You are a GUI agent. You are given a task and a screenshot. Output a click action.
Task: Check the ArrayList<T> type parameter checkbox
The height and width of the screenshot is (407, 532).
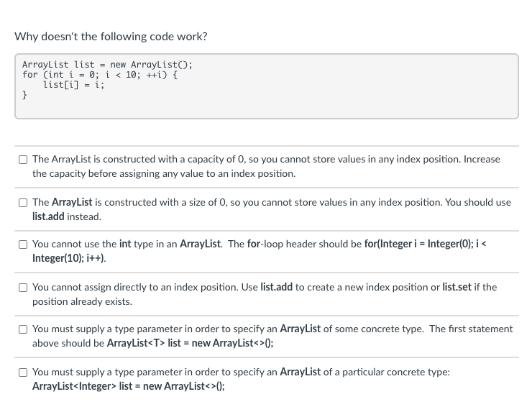(23, 329)
